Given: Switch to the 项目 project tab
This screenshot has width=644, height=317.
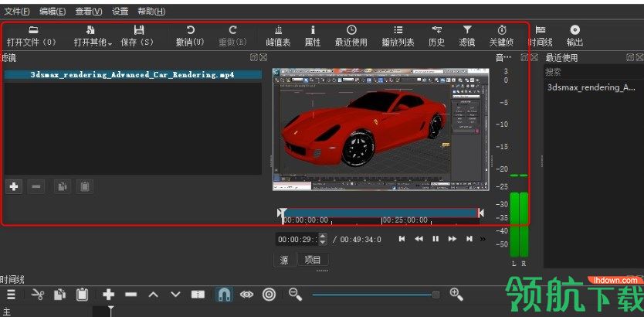Looking at the screenshot, I should coord(313,260).
